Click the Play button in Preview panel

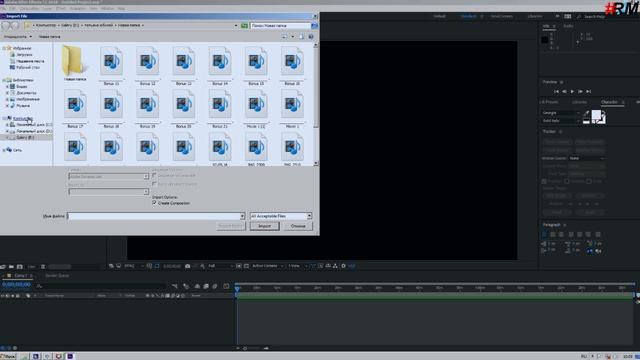coord(572,91)
